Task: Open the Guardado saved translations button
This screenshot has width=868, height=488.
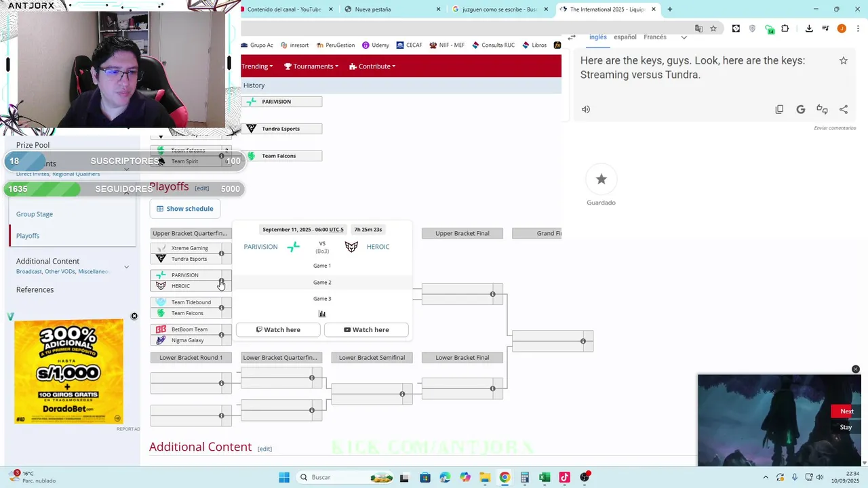Action: (x=601, y=179)
